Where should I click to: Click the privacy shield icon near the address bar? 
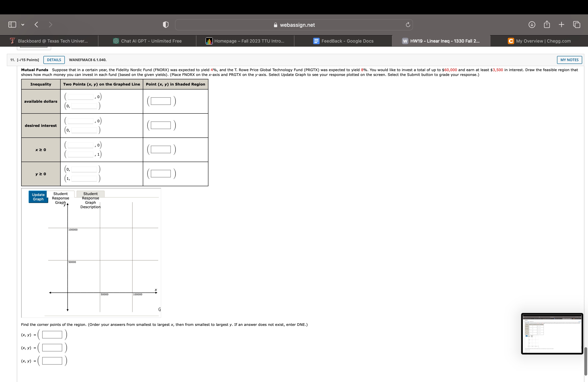(x=165, y=24)
